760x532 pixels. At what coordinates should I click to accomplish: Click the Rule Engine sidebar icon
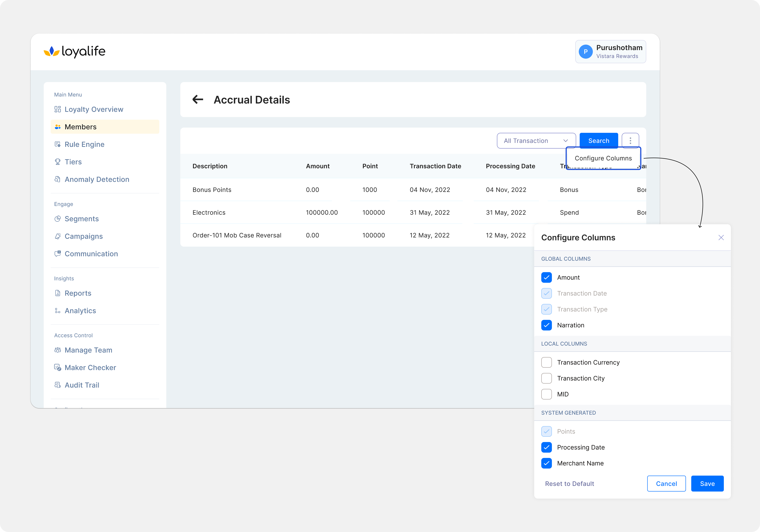pyautogui.click(x=58, y=144)
